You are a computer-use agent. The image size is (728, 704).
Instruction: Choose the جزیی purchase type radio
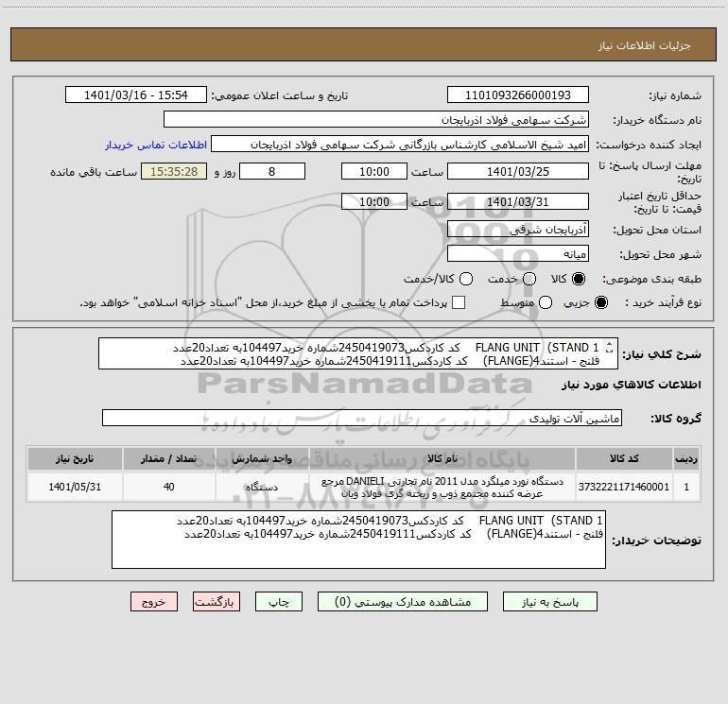coord(600,302)
